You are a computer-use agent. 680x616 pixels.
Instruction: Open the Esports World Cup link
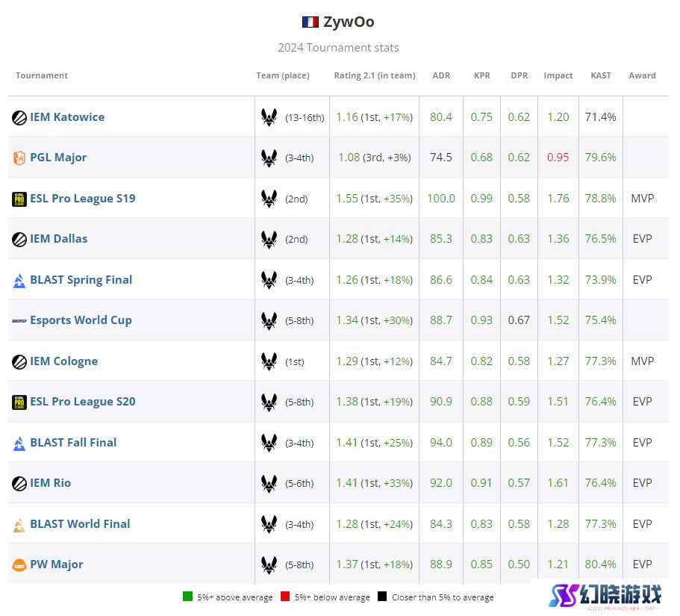click(x=81, y=320)
